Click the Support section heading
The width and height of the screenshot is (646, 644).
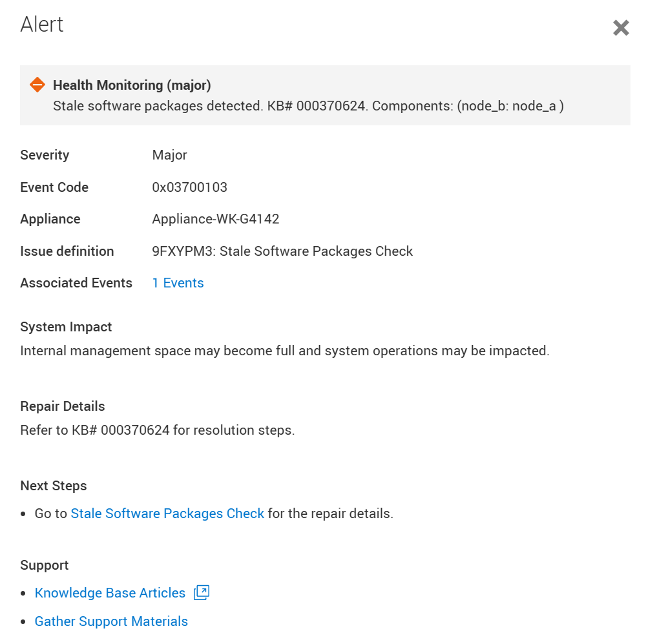click(44, 565)
